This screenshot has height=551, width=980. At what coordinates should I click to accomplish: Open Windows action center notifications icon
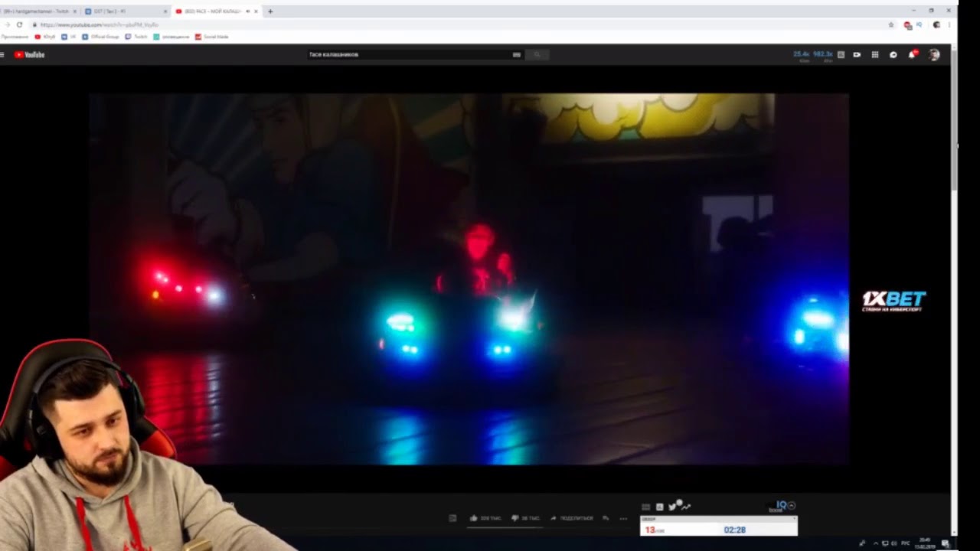pos(946,543)
